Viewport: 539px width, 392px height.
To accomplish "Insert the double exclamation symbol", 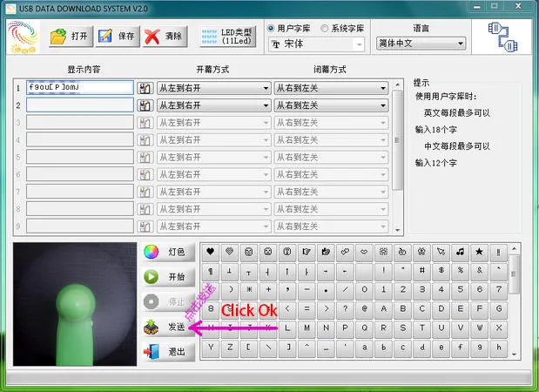I will click(x=498, y=252).
